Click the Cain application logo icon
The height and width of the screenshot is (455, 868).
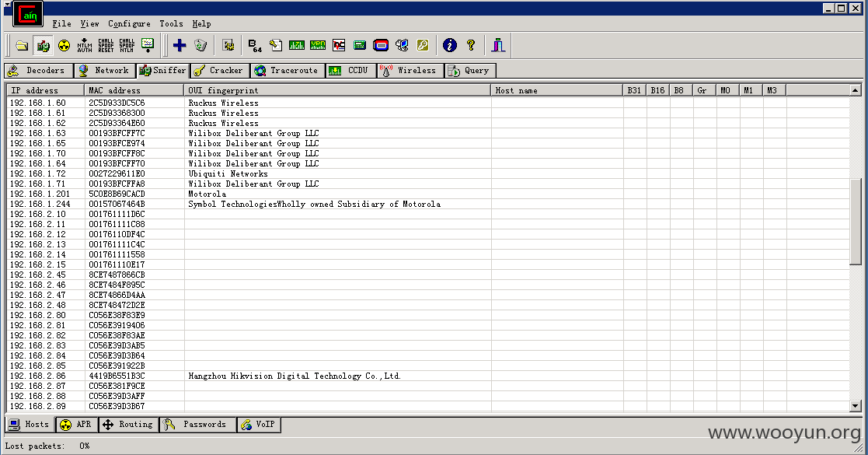tap(28, 14)
